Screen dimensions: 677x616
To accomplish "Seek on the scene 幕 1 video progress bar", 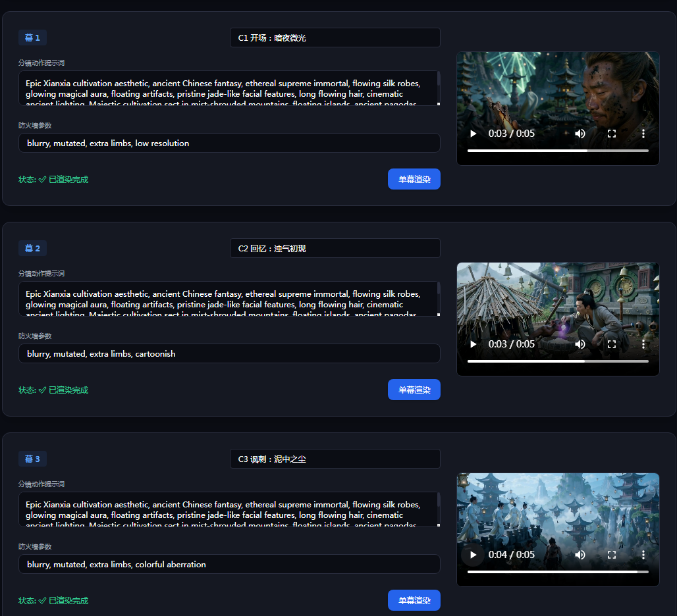I will (x=558, y=151).
